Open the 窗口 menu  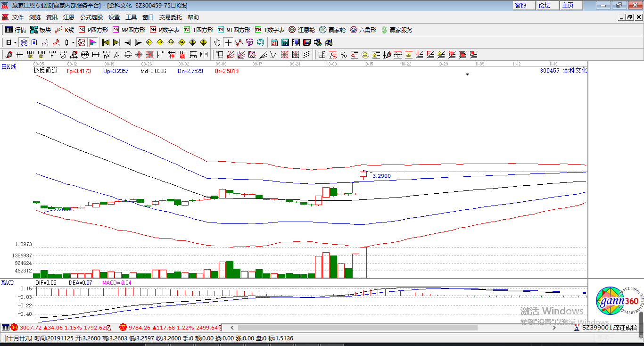click(x=148, y=17)
